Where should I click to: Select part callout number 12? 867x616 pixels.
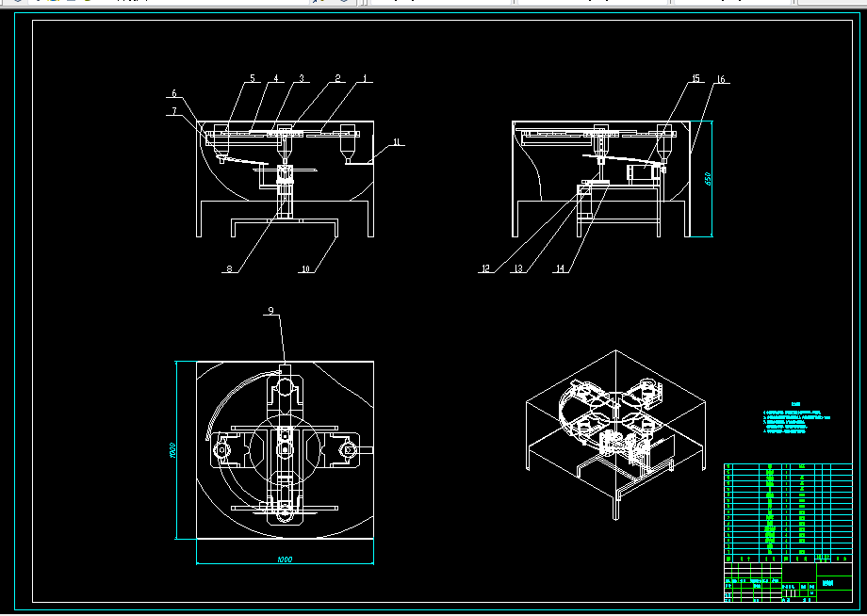pos(485,268)
